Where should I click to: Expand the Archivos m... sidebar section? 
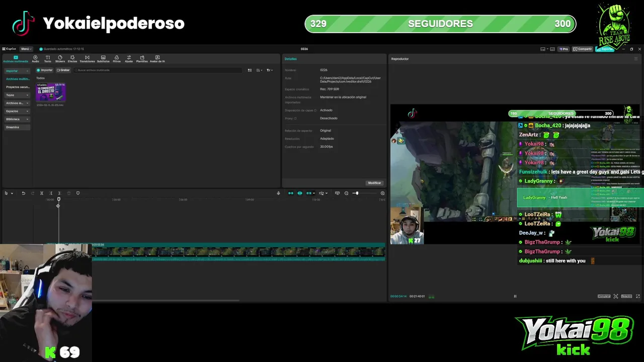click(x=17, y=103)
